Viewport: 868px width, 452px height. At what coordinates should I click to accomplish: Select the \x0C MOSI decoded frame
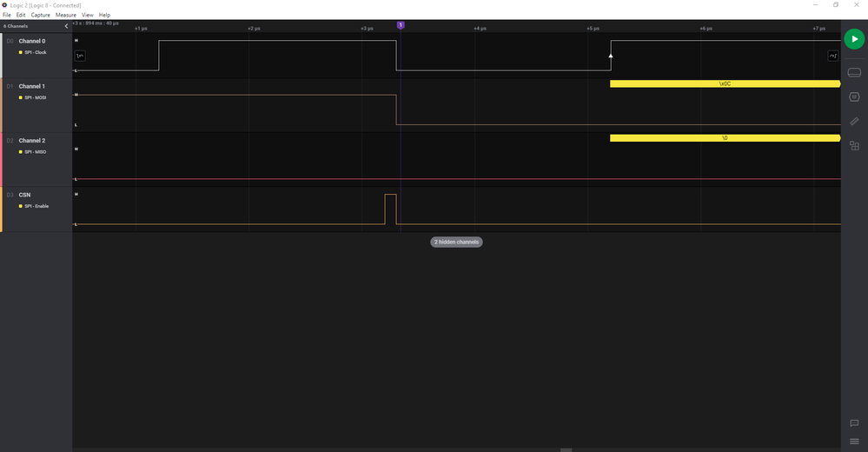[x=726, y=83]
